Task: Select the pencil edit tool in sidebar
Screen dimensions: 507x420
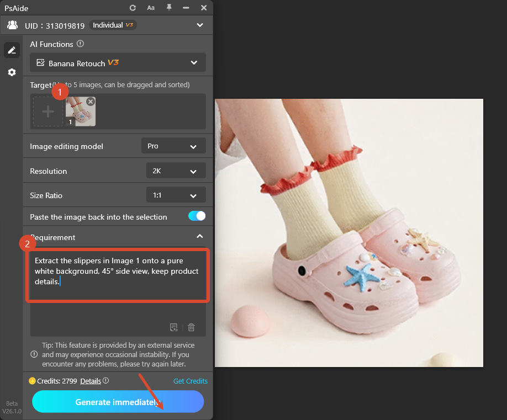Action: pos(12,50)
